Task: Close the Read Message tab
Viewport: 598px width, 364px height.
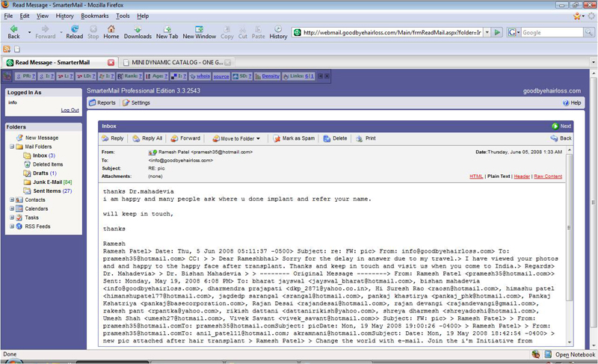Action: click(111, 63)
